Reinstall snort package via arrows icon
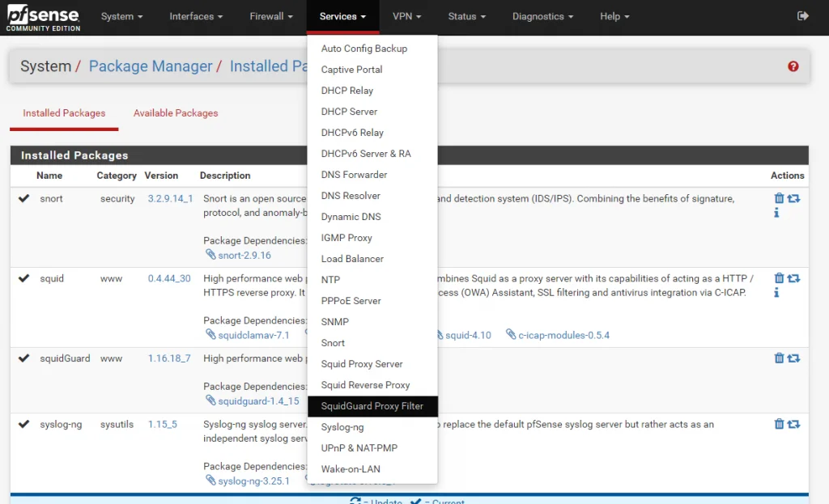The image size is (829, 504). (x=793, y=198)
